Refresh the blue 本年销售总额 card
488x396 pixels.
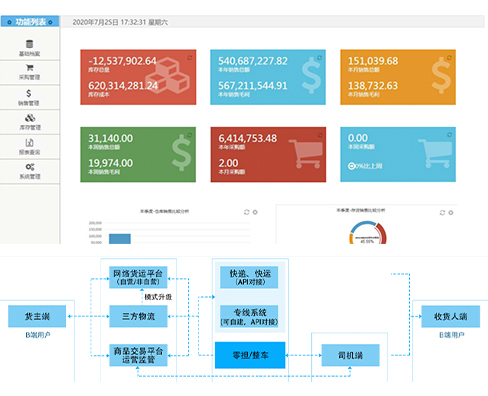point(319,58)
